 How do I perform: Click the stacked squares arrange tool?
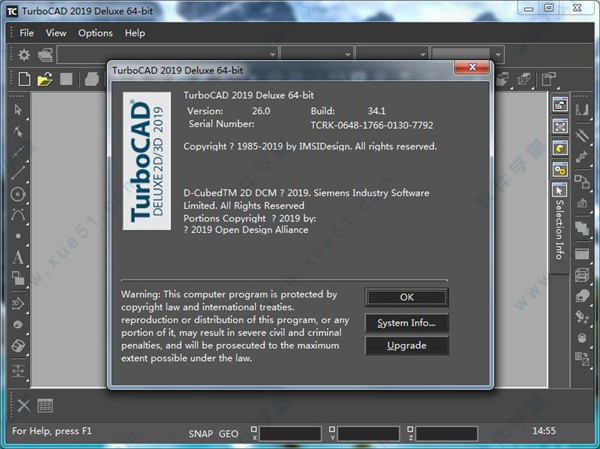point(582,228)
